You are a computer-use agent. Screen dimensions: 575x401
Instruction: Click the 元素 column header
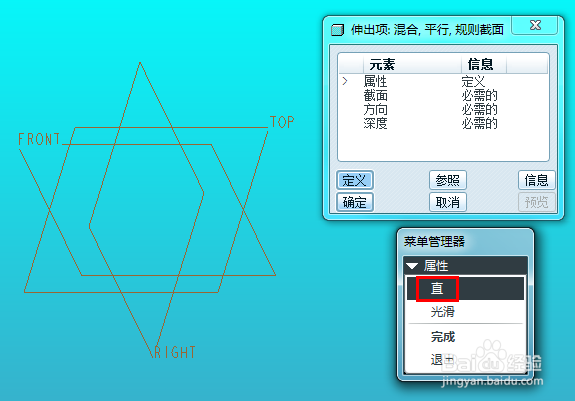(x=412, y=65)
